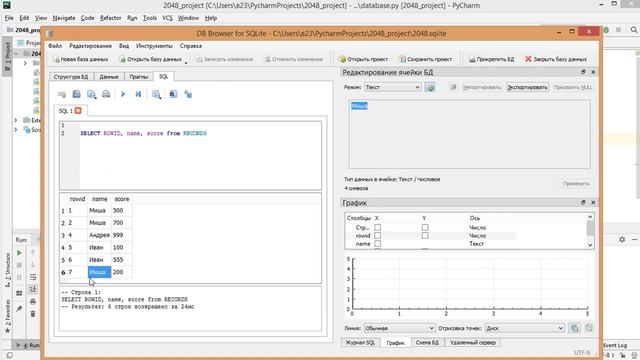The width and height of the screenshot is (640, 360).
Task: Open the Инструменты menu
Action: pyautogui.click(x=154, y=46)
